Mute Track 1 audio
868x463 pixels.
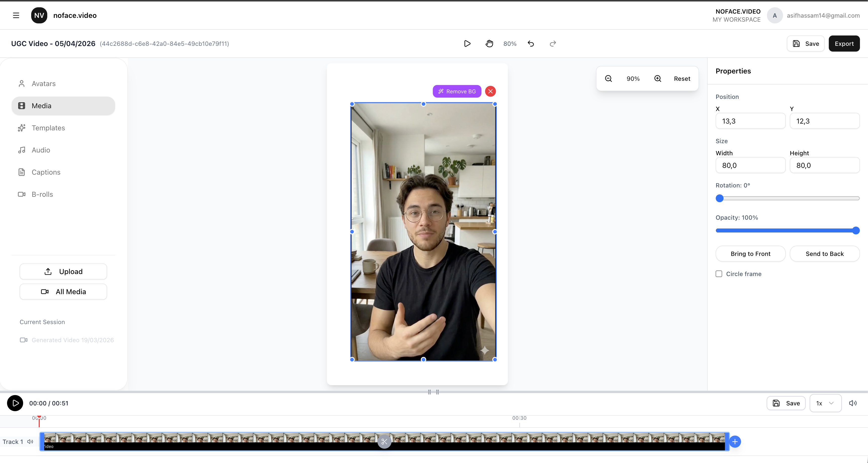point(30,441)
